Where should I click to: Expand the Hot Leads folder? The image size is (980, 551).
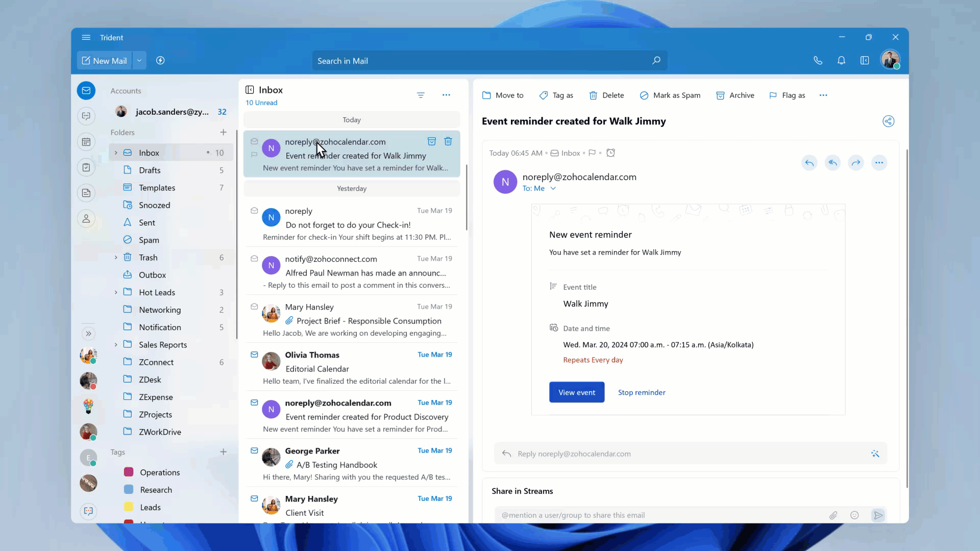click(x=116, y=292)
